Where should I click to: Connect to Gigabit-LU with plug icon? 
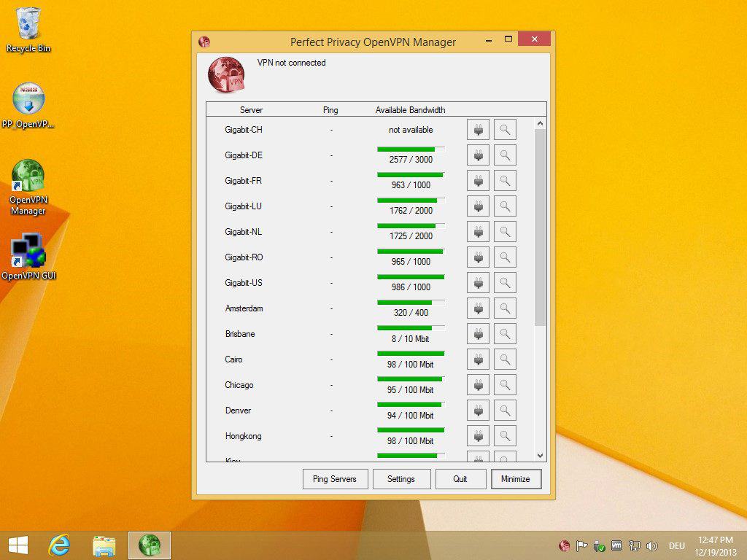[x=478, y=206]
